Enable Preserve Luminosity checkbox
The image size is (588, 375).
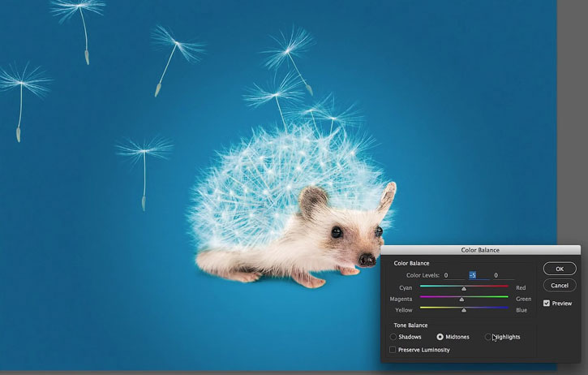(393, 350)
